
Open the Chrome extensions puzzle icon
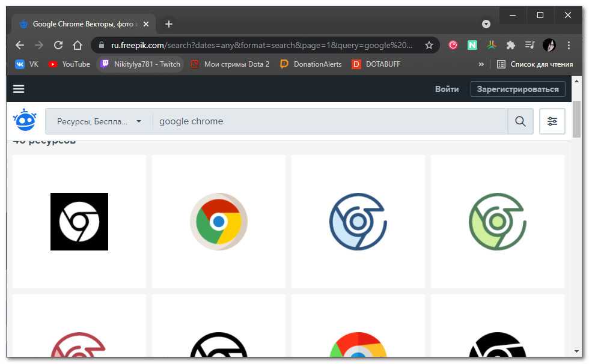point(511,45)
